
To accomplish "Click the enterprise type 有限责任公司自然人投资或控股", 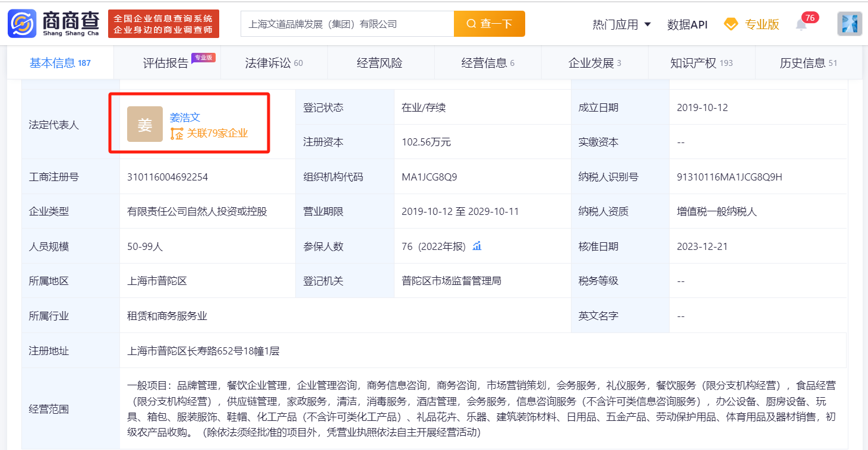I will (197, 211).
